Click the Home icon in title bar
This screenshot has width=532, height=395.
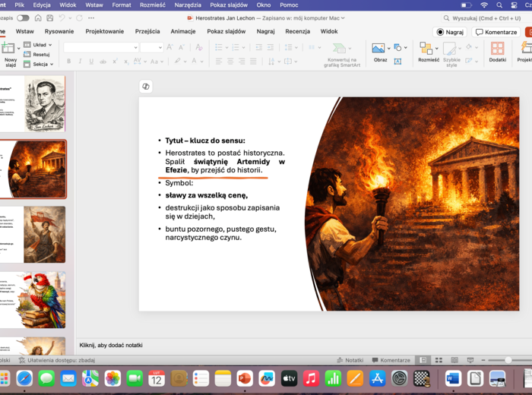(38, 17)
